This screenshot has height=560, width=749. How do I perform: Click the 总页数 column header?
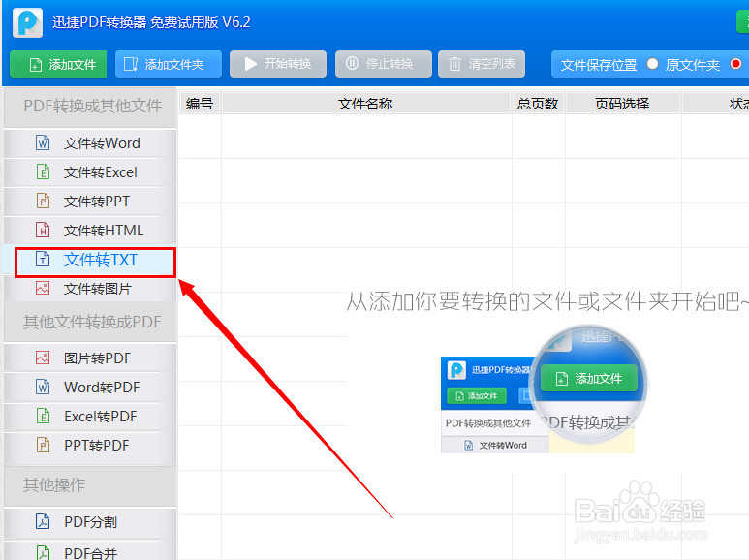(x=538, y=104)
